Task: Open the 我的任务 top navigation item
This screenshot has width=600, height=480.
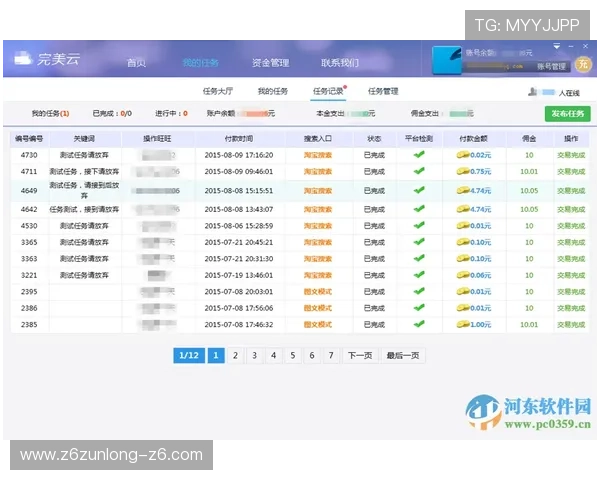Action: (200, 62)
